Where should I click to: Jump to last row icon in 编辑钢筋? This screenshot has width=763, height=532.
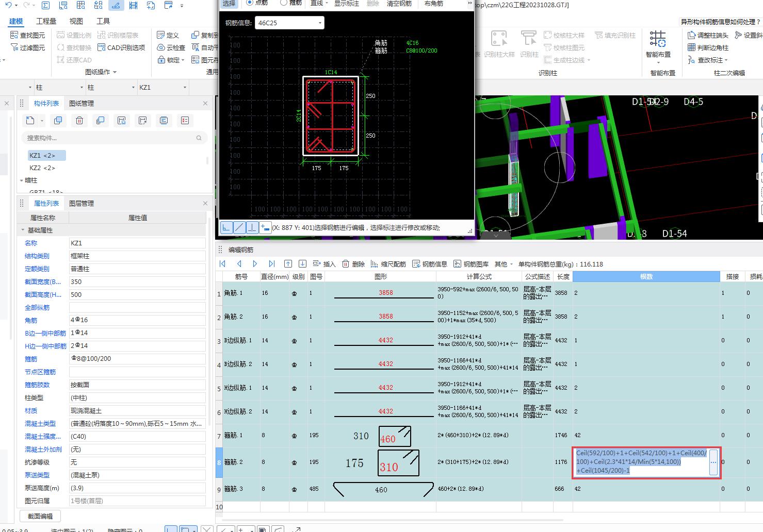[271, 264]
